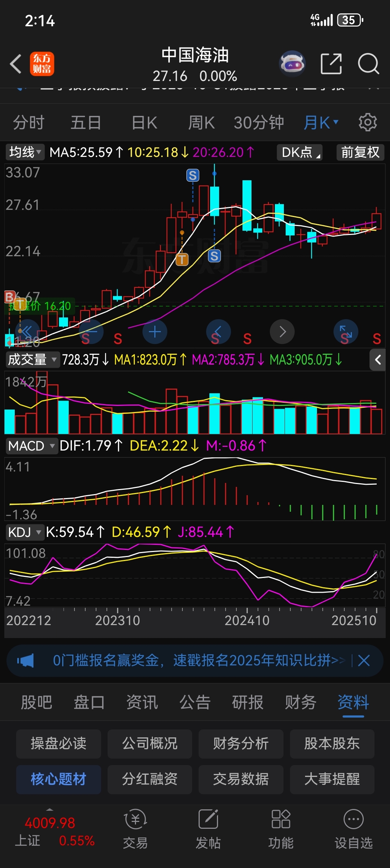Tap the 分红融资 button

[150, 779]
